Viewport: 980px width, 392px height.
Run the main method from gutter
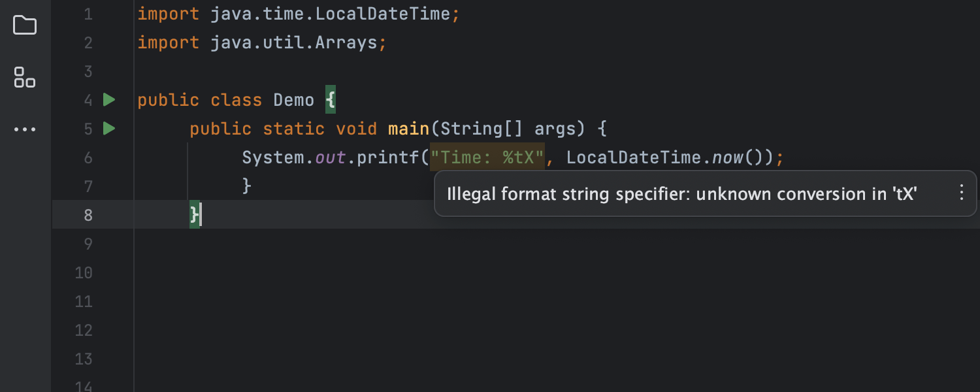point(108,128)
